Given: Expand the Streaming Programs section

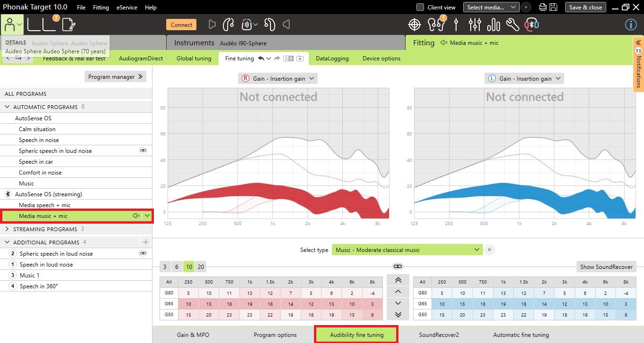Looking at the screenshot, I should pos(8,229).
